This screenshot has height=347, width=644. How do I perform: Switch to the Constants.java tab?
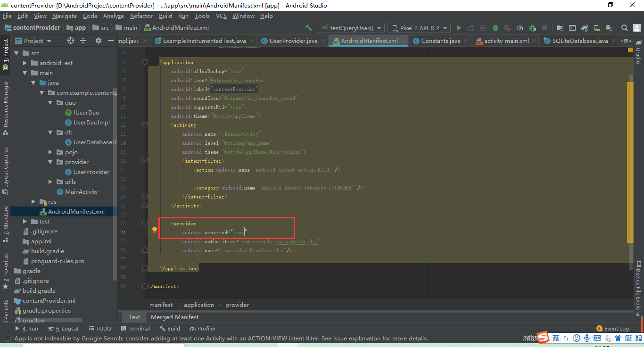tap(440, 41)
